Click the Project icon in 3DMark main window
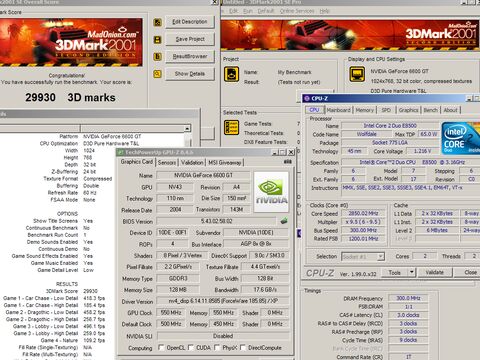Screen dimensions: 480x360 click(231, 74)
